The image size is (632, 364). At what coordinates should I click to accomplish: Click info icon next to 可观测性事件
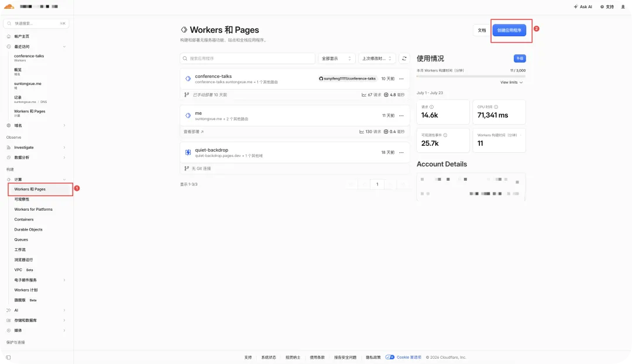[445, 135]
